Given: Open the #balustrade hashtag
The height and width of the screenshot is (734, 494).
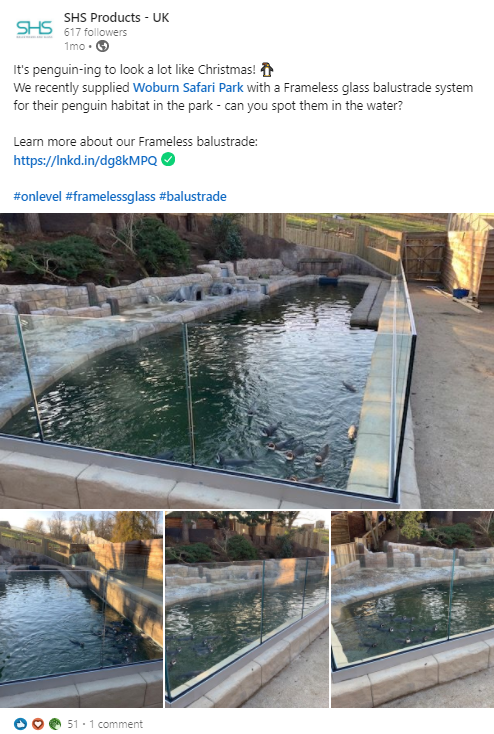Looking at the screenshot, I should coord(193,197).
